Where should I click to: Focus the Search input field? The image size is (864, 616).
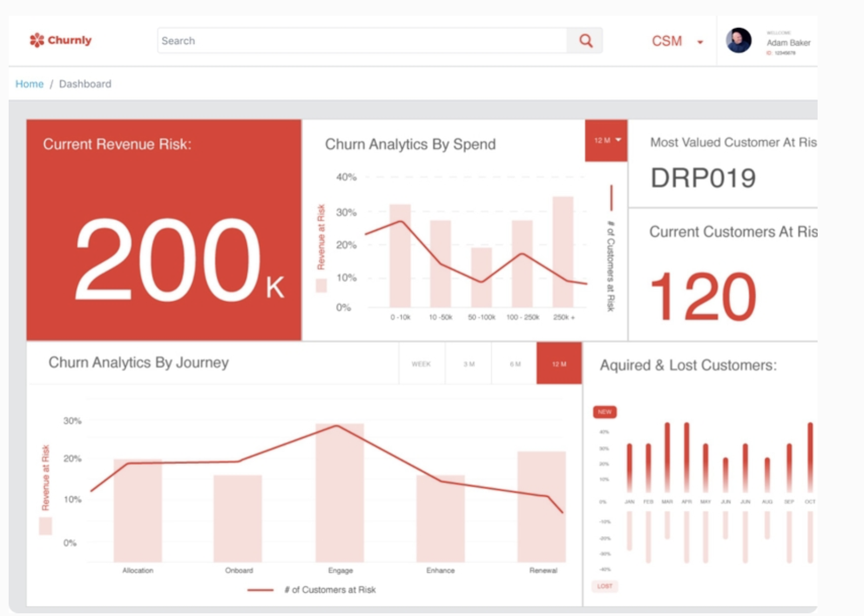click(x=362, y=41)
